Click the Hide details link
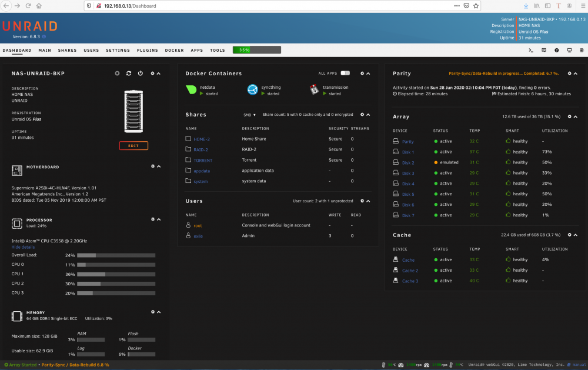Viewport: 588px width, 370px height. 23,247
